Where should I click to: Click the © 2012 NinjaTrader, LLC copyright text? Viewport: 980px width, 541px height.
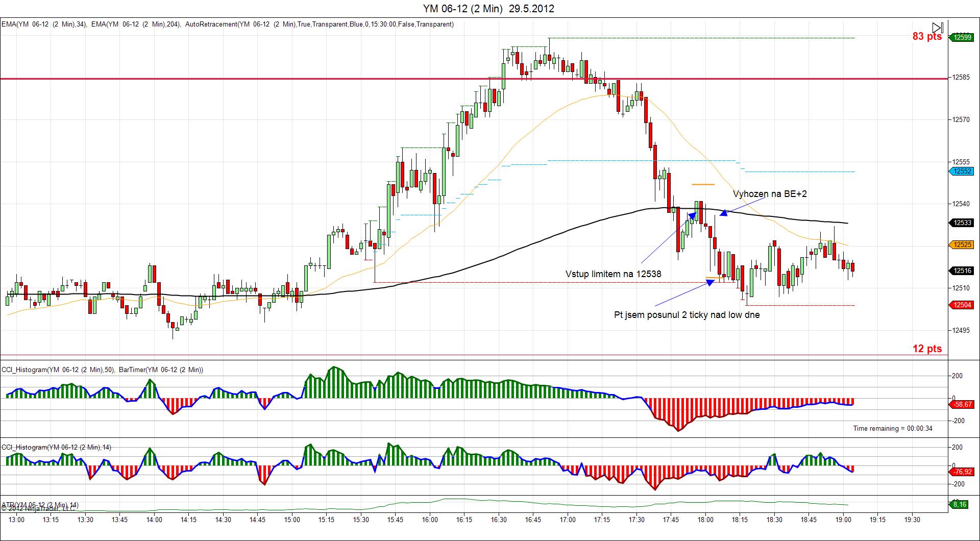[x=39, y=508]
